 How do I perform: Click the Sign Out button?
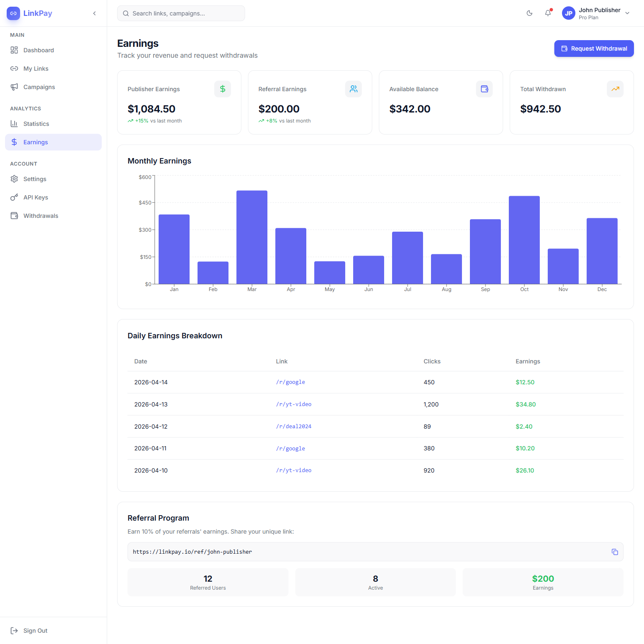[x=53, y=631]
